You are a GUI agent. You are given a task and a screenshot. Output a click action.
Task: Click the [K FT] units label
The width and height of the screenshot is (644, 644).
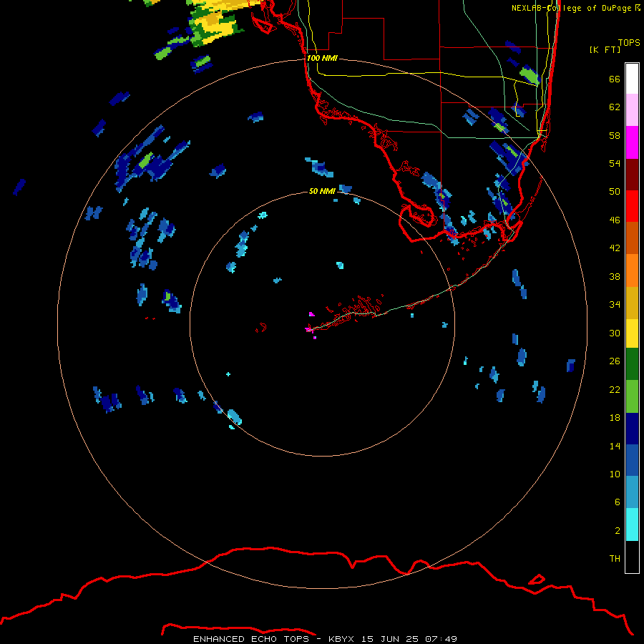point(605,49)
